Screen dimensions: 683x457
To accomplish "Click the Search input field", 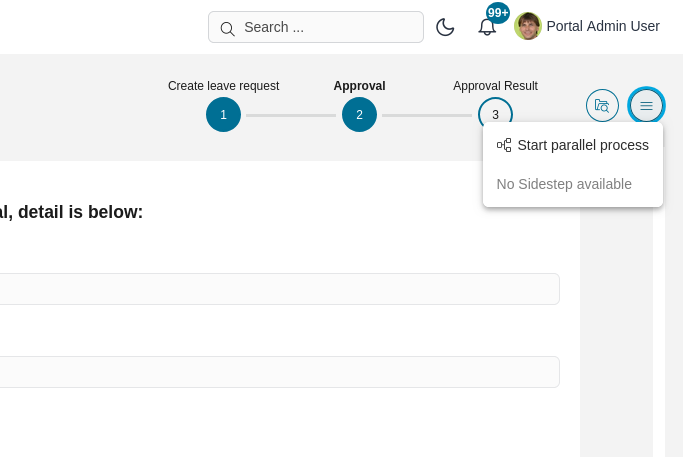I will [330, 27].
